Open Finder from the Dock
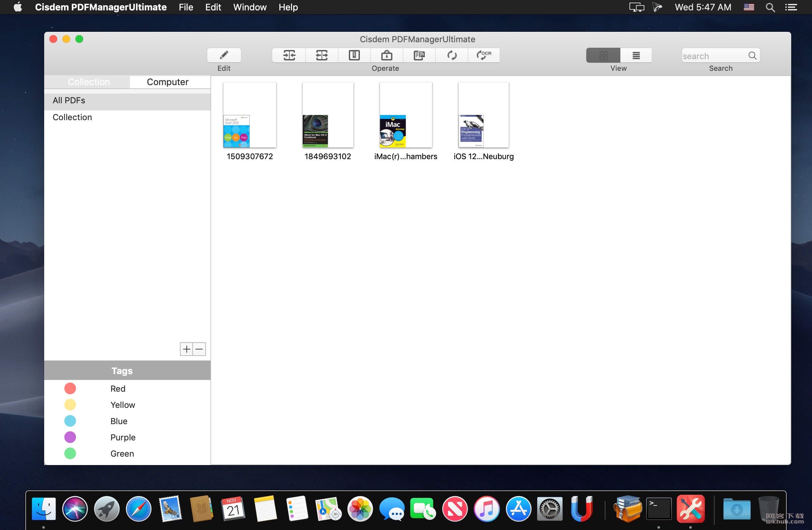Screen dimensions: 812x530 (44, 509)
